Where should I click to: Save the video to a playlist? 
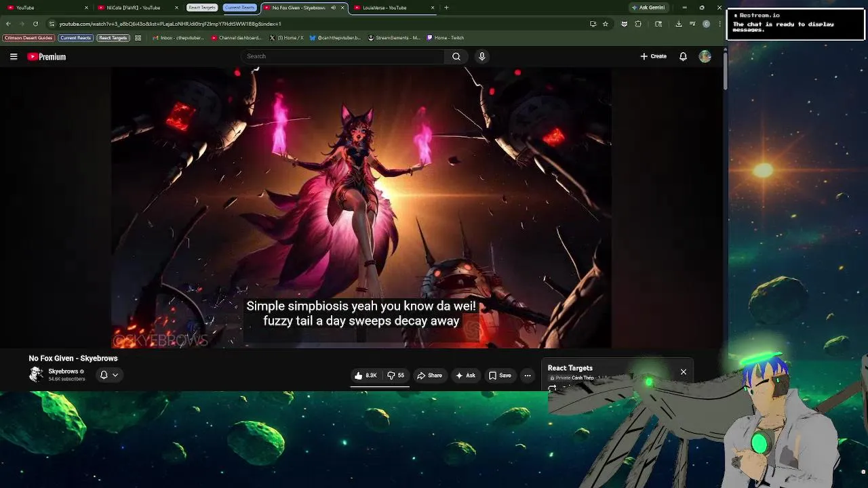coord(500,375)
